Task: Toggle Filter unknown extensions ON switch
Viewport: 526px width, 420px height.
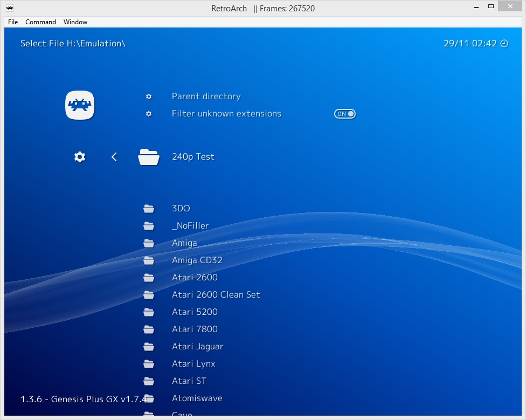Action: coord(345,114)
